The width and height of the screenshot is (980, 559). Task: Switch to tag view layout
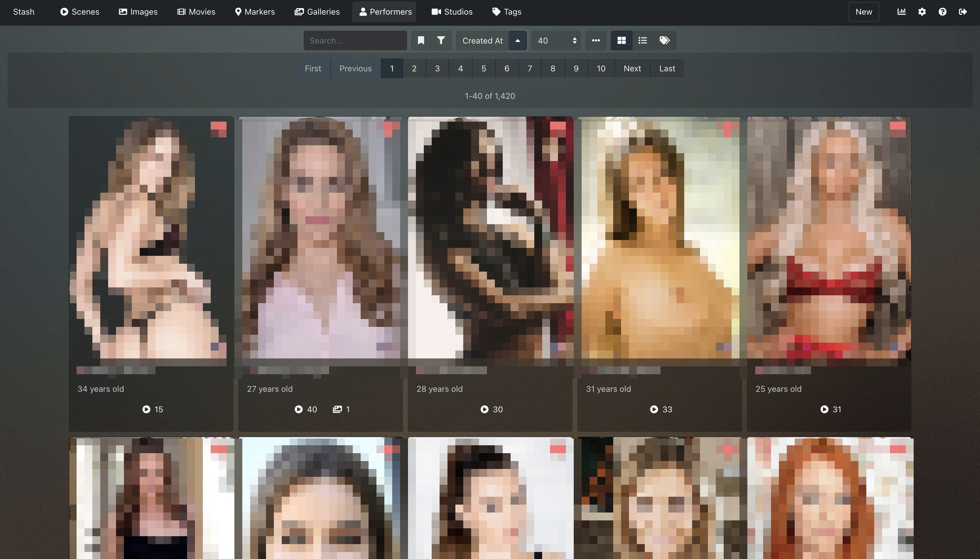pyautogui.click(x=665, y=40)
